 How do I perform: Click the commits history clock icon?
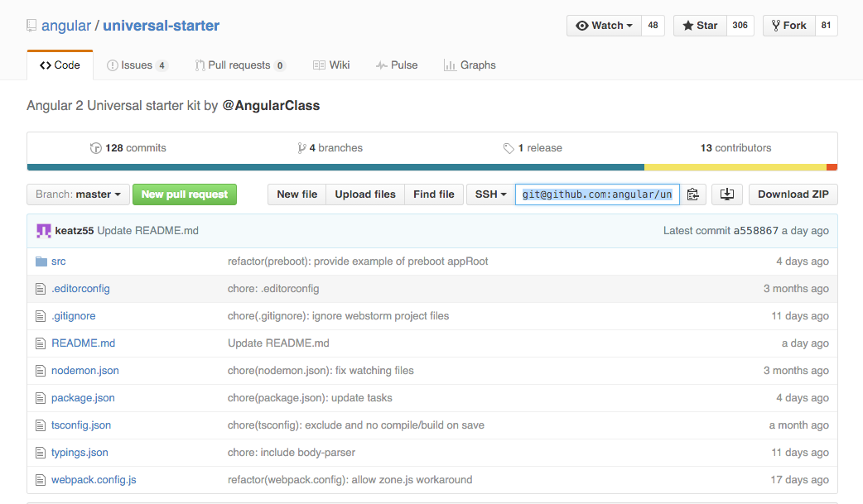pyautogui.click(x=96, y=148)
